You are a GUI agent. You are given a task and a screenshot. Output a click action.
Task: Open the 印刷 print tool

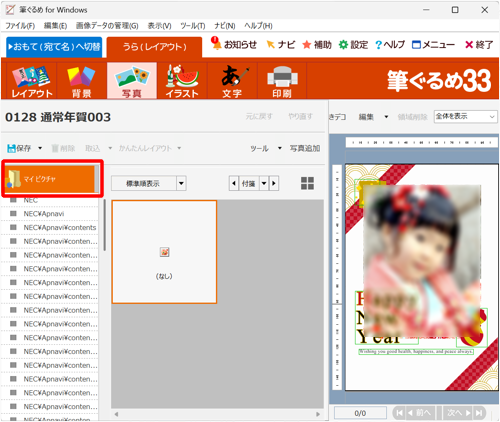click(282, 81)
